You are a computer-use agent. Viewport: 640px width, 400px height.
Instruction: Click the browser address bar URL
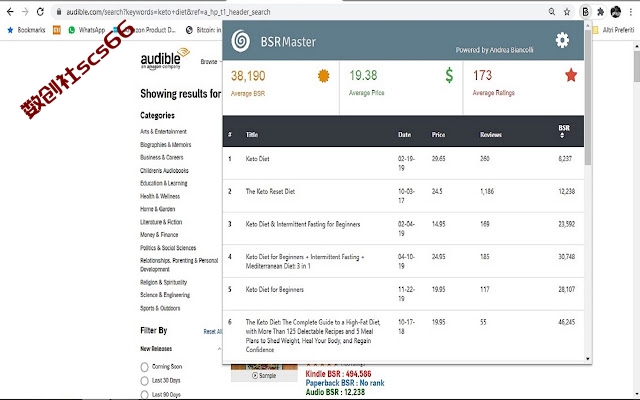click(x=168, y=12)
